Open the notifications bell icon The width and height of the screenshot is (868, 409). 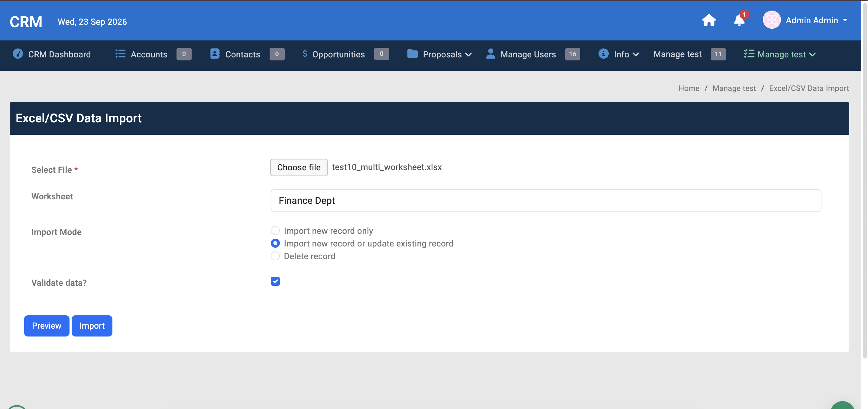(739, 20)
